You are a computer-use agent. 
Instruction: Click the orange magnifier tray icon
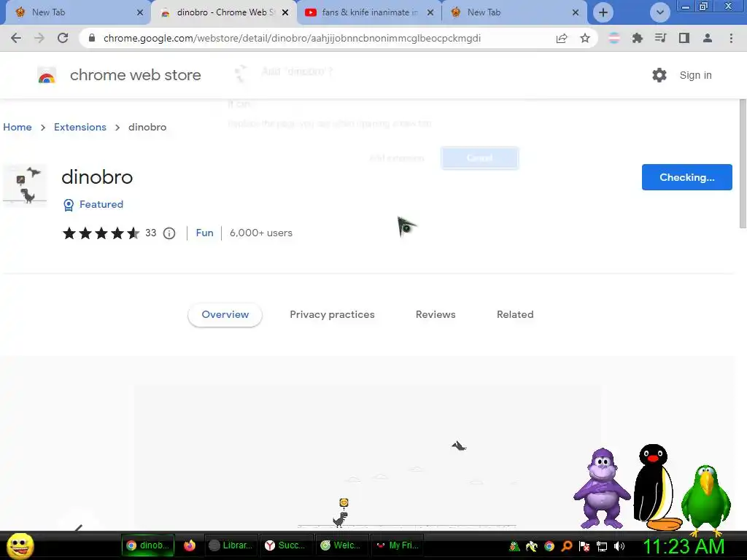(x=567, y=546)
